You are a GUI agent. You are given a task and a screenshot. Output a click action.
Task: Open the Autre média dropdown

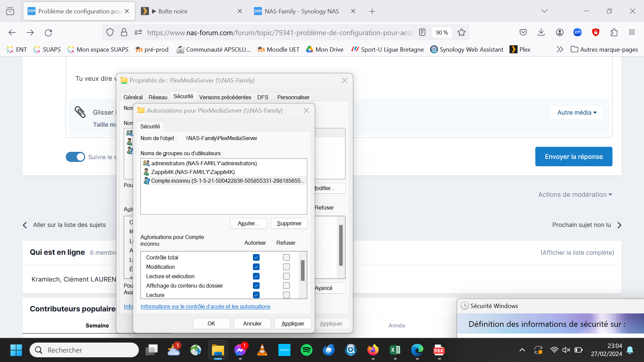[577, 113]
